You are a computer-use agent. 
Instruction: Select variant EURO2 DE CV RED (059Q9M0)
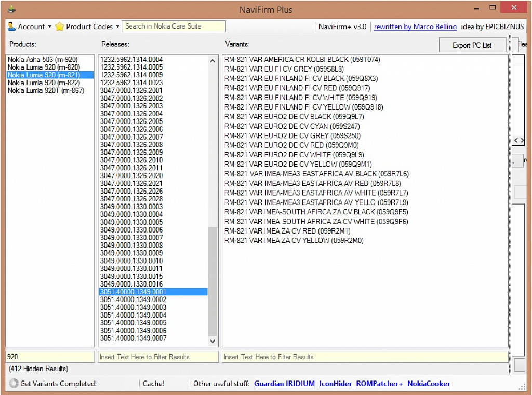pos(365,145)
